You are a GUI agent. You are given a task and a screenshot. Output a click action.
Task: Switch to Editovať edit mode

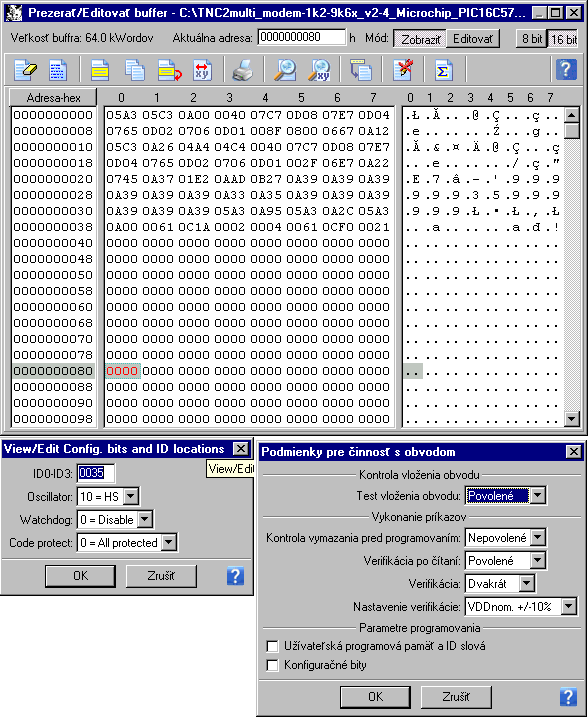pyautogui.click(x=473, y=39)
